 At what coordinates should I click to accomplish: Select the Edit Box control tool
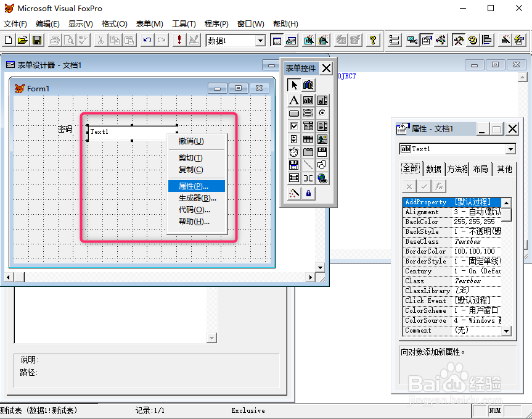(x=322, y=100)
